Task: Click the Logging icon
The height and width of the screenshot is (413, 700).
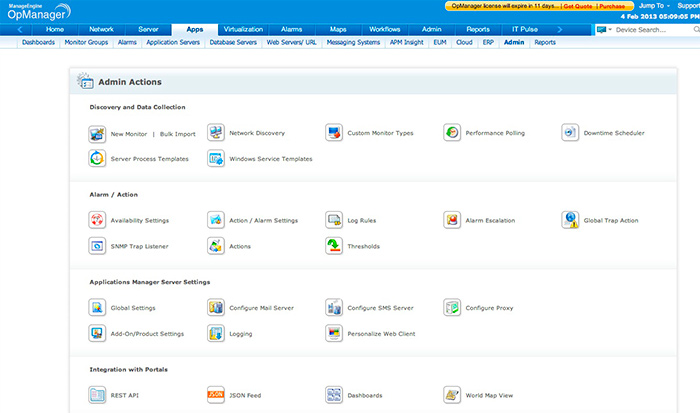Action: (x=216, y=334)
